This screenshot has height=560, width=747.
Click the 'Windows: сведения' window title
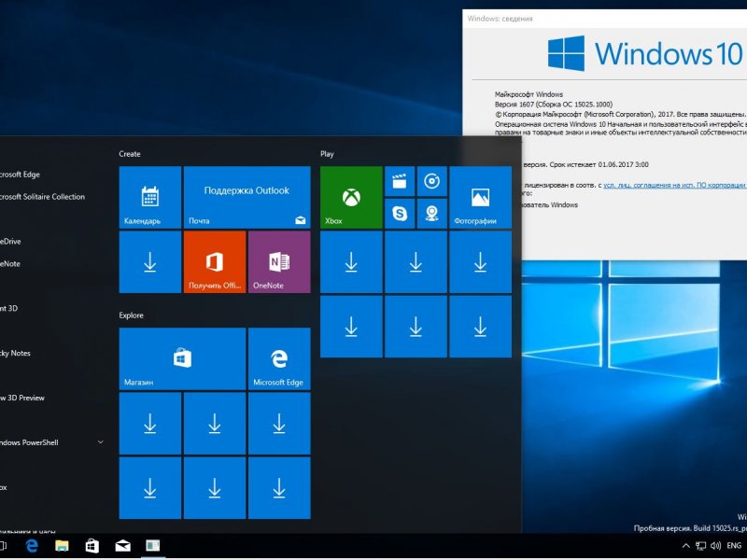500,19
